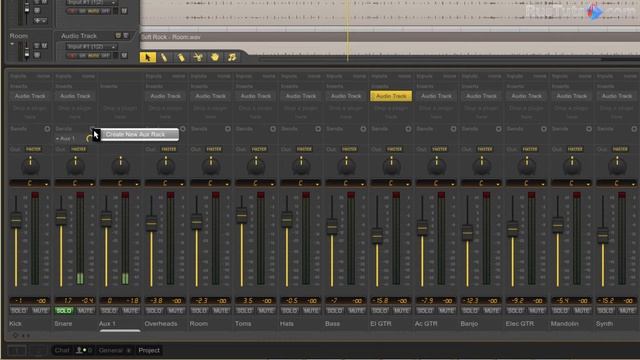The width and height of the screenshot is (640, 360).
Task: Mute the Tons channel
Action: 266,311
